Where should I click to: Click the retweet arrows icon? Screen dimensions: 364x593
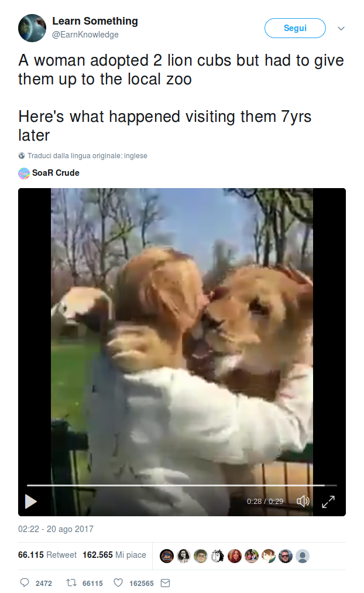(x=71, y=582)
